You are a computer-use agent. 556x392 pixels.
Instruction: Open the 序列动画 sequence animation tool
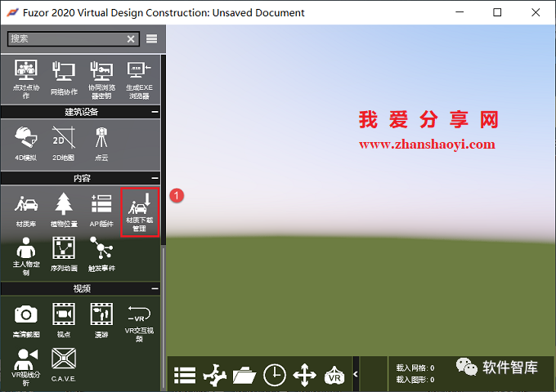(x=64, y=254)
